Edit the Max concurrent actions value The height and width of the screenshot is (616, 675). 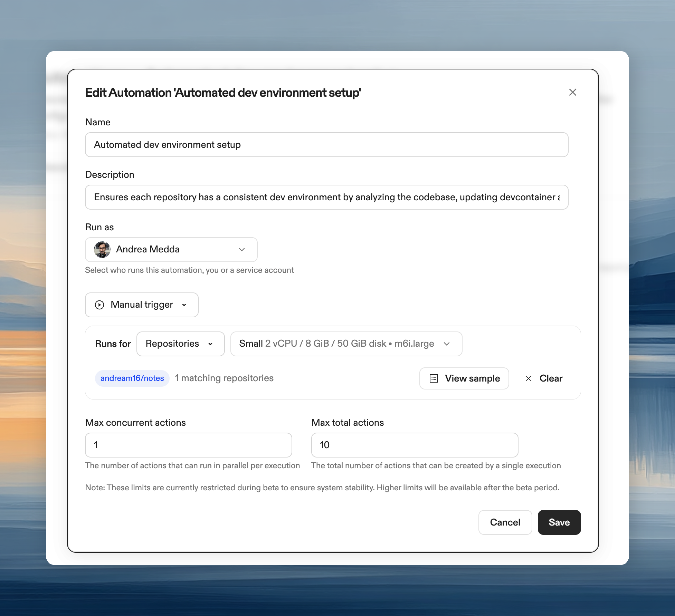[x=189, y=445]
